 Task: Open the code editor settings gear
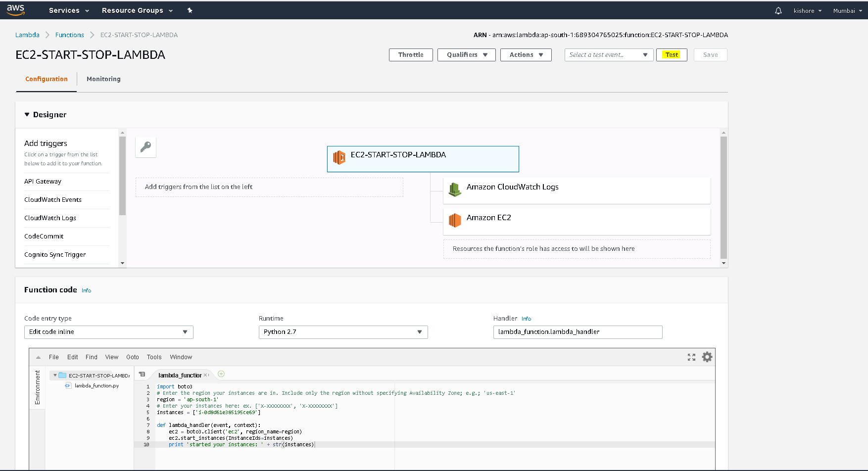click(x=707, y=357)
